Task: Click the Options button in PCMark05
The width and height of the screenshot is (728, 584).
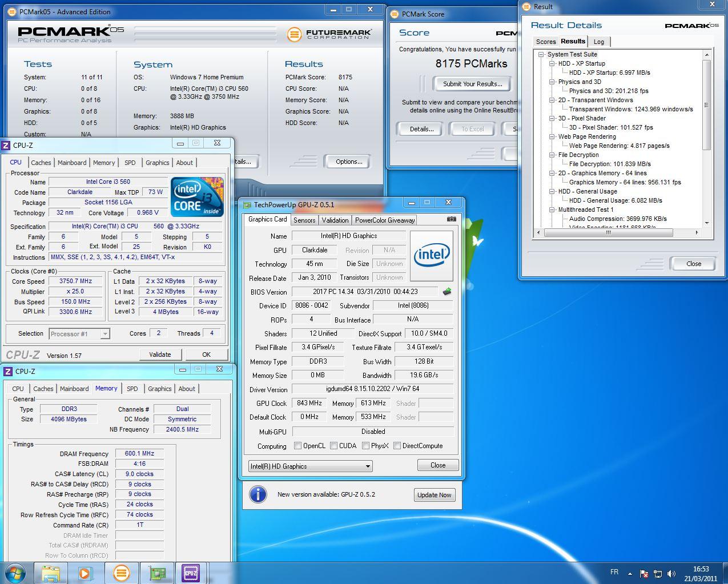Action: point(349,162)
